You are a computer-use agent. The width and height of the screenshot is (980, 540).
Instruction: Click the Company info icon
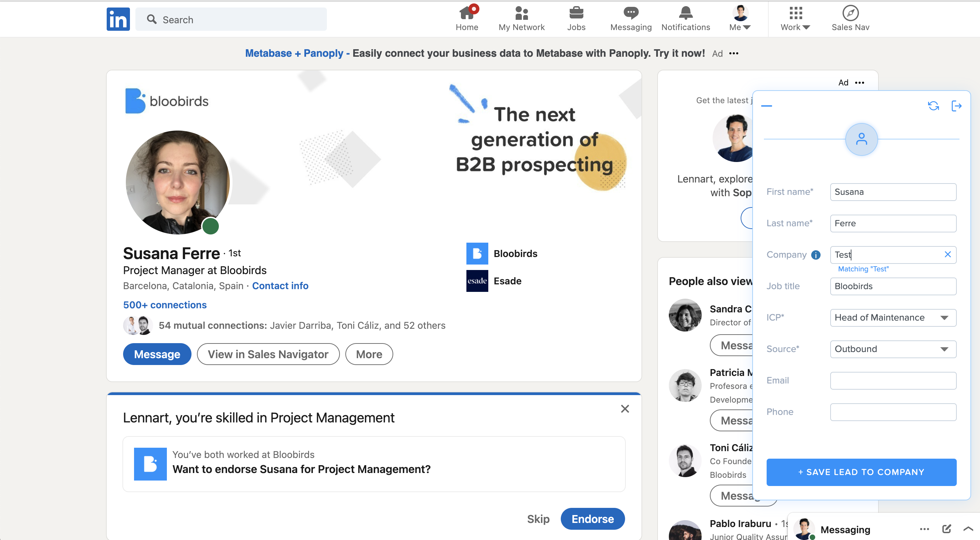pyautogui.click(x=815, y=255)
